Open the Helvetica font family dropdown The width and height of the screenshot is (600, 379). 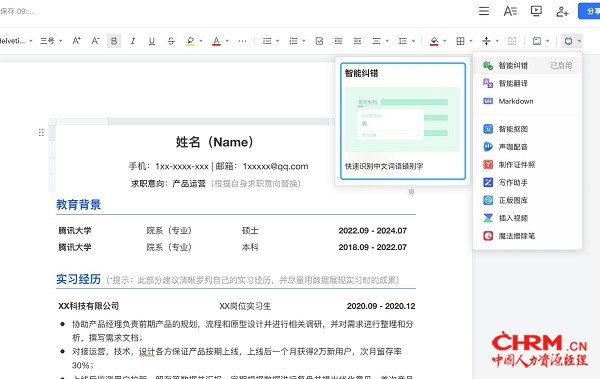(x=16, y=41)
